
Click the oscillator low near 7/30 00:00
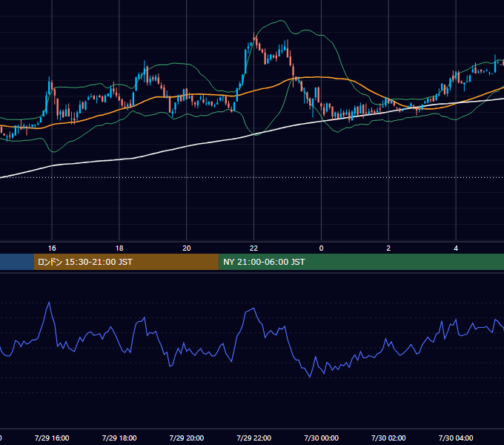310,377
